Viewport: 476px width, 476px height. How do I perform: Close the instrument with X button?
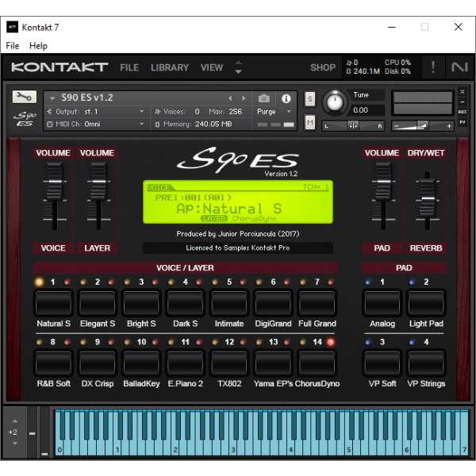coord(463,92)
